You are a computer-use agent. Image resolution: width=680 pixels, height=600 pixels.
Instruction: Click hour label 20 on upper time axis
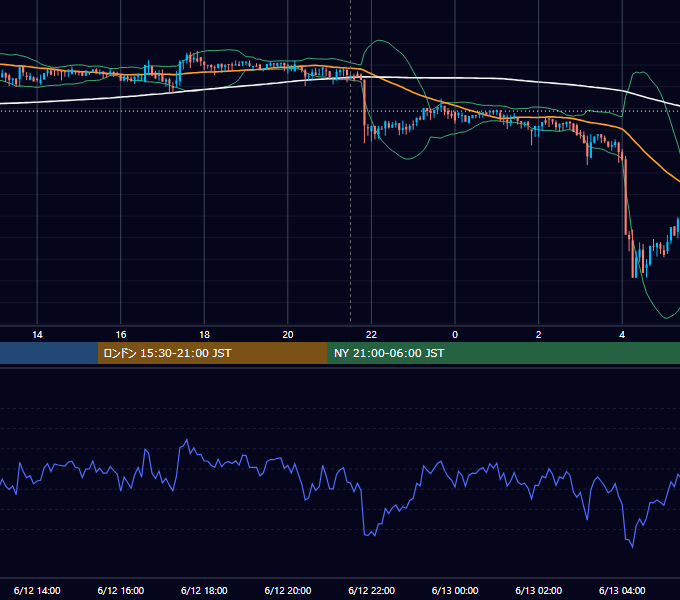(x=288, y=335)
